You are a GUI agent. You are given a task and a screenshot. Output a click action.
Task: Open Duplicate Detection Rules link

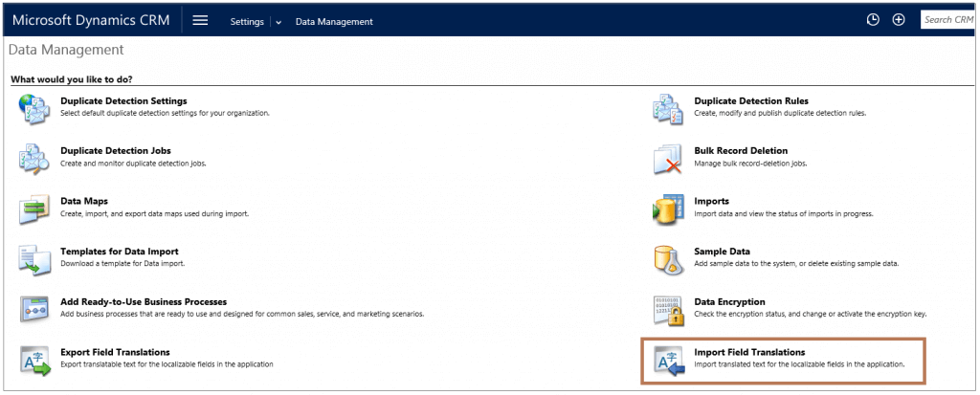point(751,100)
